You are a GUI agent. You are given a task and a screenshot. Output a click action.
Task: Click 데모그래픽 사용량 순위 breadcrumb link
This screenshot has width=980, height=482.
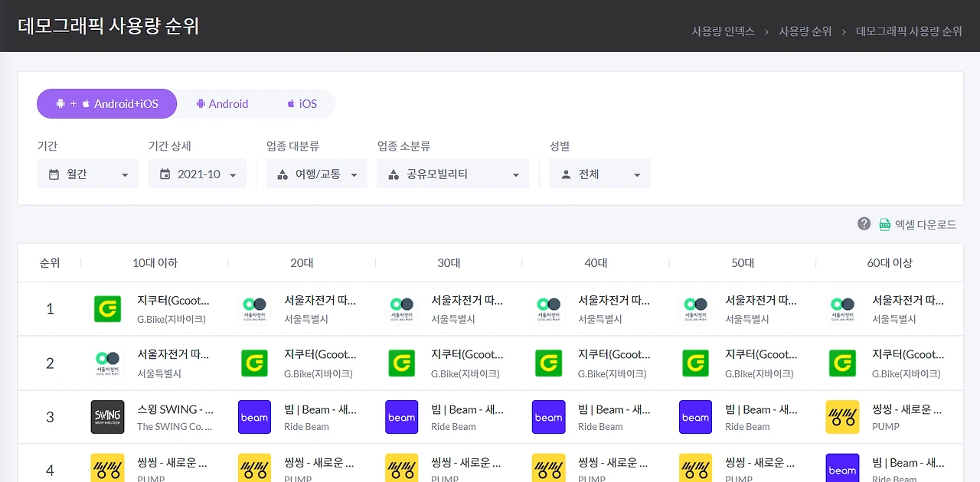[x=909, y=31]
